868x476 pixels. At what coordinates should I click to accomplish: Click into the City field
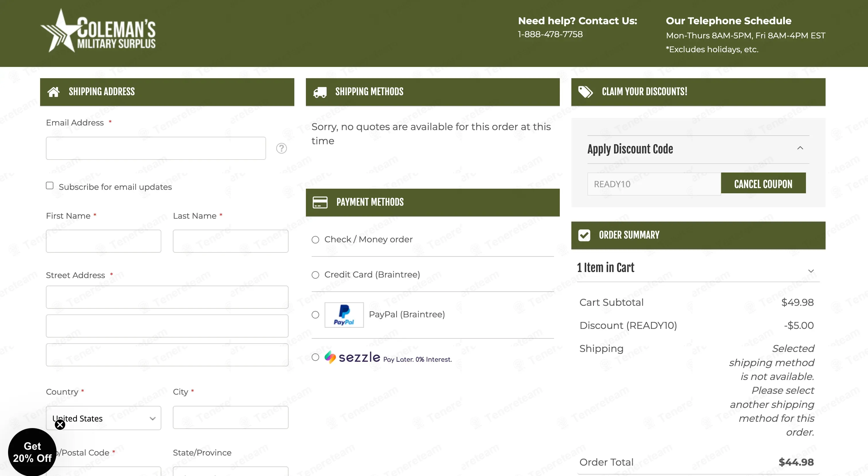pos(231,418)
